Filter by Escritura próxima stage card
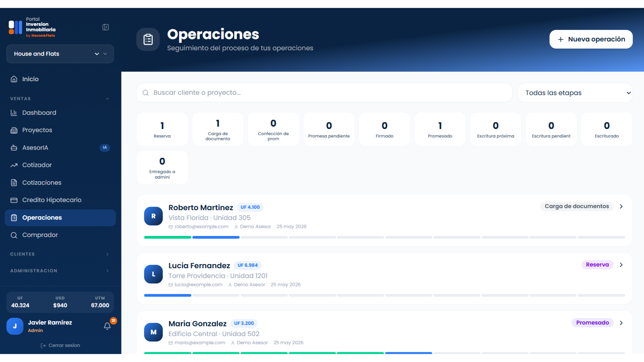644x362 pixels. click(x=495, y=129)
